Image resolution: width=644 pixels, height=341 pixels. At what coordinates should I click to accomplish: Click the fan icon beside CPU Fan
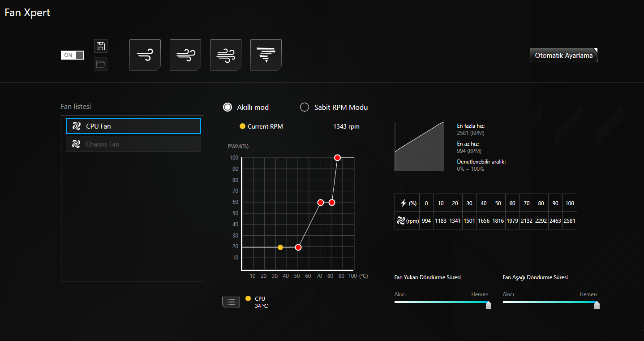77,126
